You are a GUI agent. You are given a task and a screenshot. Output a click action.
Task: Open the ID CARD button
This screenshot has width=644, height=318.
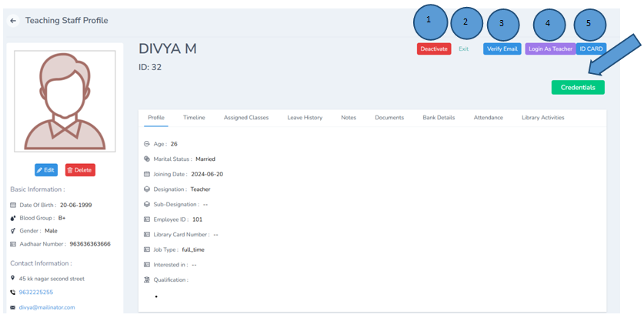591,49
